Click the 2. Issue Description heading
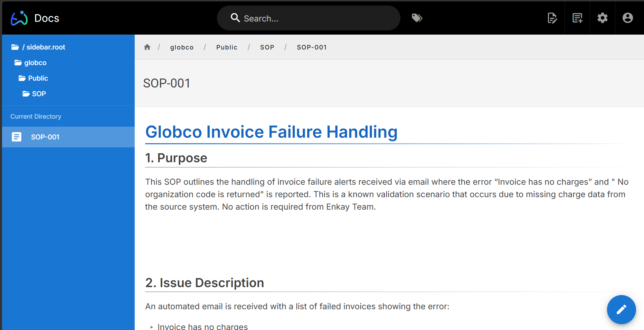Image resolution: width=644 pixels, height=330 pixels. (205, 283)
